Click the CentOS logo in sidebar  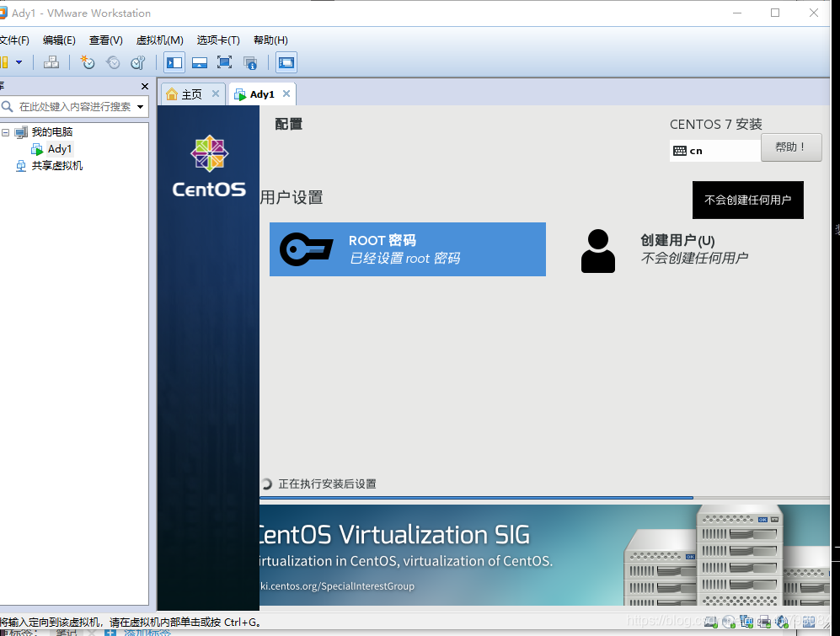coord(209,166)
